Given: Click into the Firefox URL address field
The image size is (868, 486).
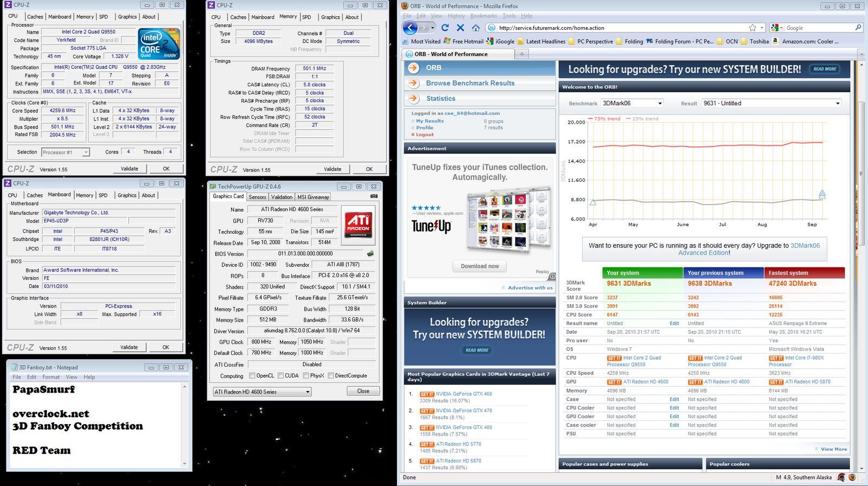Looking at the screenshot, I should pyautogui.click(x=621, y=28).
